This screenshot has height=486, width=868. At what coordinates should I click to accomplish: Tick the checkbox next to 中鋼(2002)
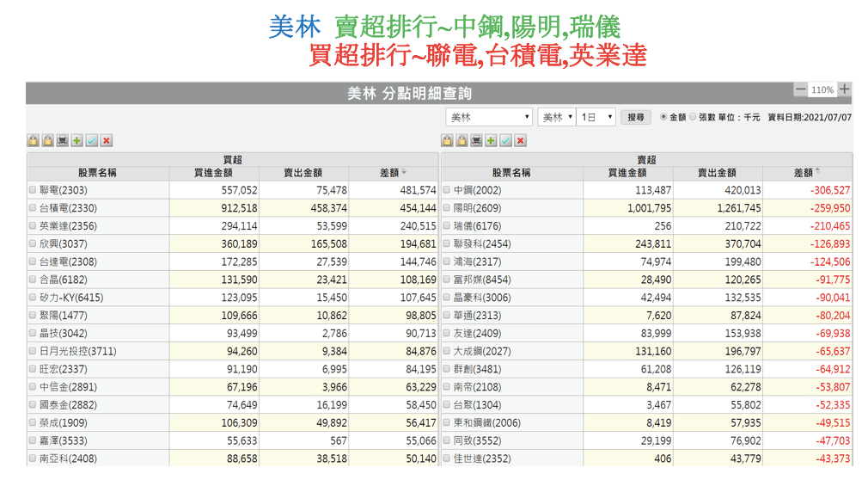(447, 190)
